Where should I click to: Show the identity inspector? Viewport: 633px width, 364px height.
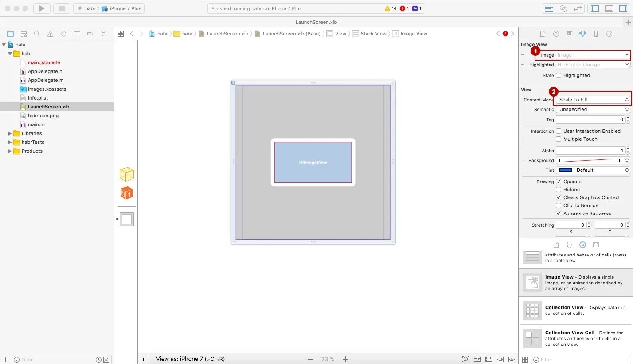coord(569,34)
